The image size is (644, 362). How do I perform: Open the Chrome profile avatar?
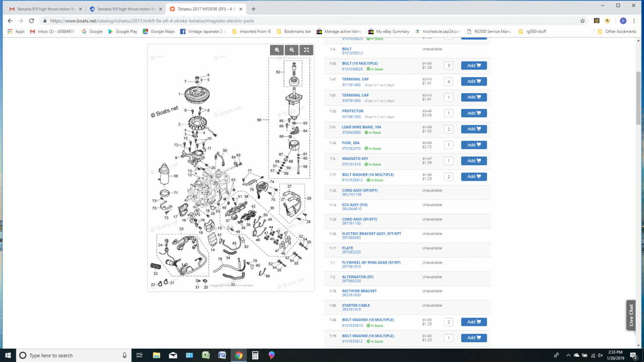623,21
